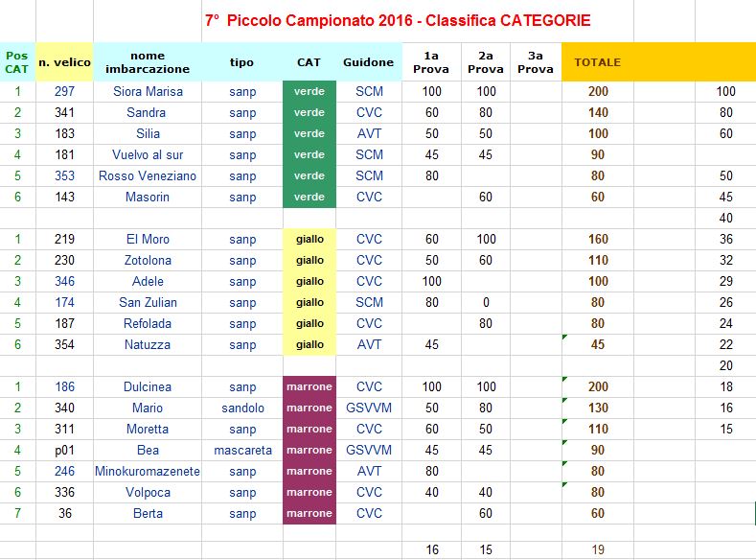Image resolution: width=756 pixels, height=560 pixels.
Task: Select total cell 200 for Dulcinea
Action: pos(597,386)
